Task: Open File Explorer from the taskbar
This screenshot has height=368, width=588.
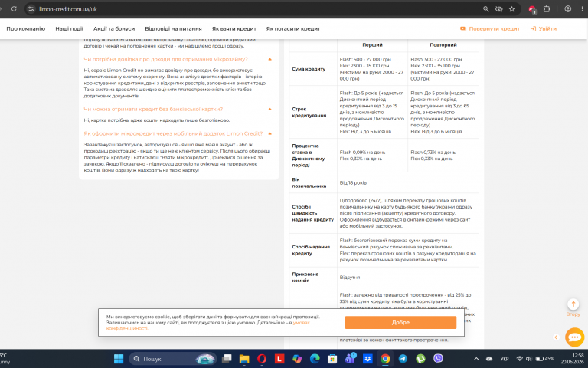Action: [244, 359]
